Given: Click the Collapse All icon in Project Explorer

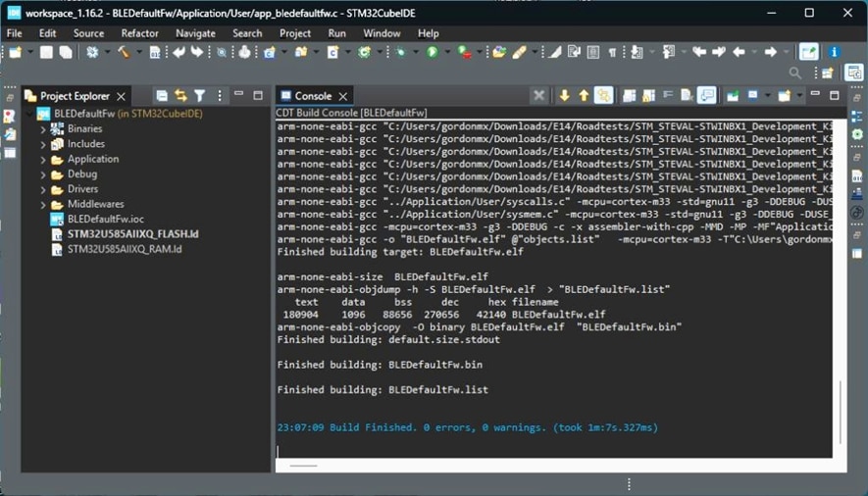Looking at the screenshot, I should [x=162, y=96].
